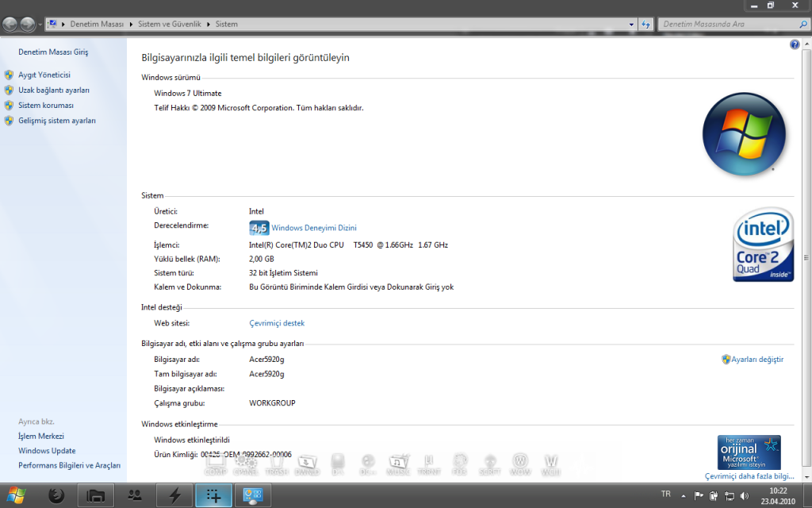812x508 pixels.
Task: Select the Sistem breadcrumb segment
Action: 226,25
